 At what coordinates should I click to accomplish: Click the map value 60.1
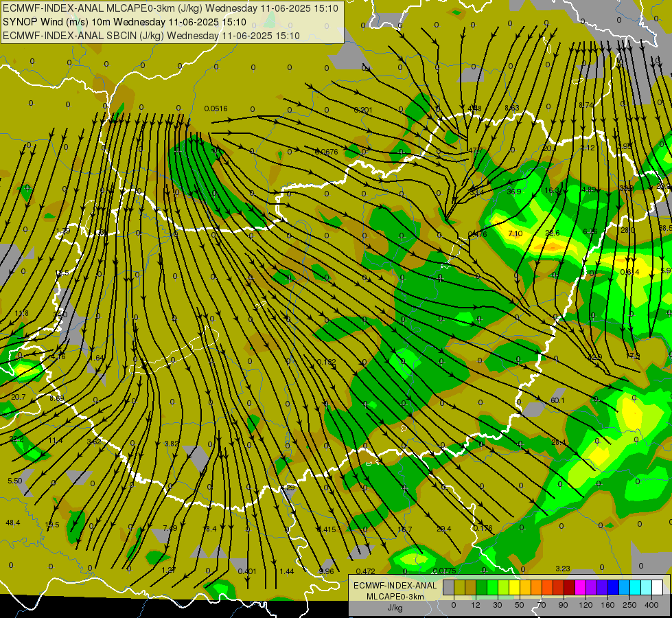pos(557,400)
